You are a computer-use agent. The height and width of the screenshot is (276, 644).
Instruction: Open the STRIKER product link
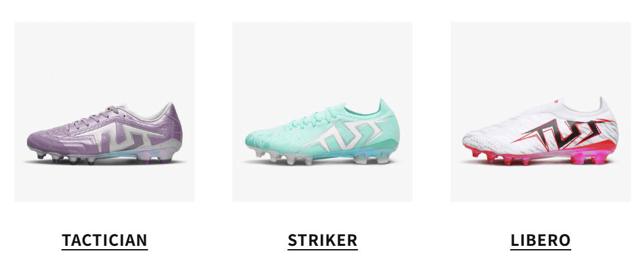click(323, 240)
